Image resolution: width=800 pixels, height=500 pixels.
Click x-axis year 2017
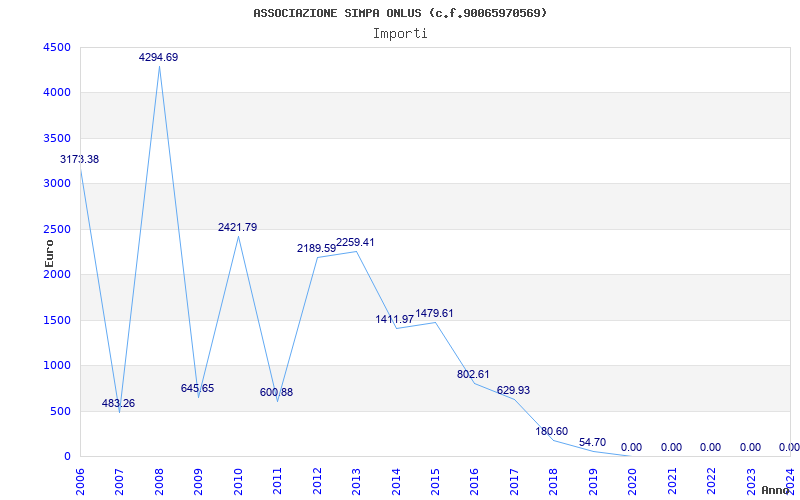(514, 482)
